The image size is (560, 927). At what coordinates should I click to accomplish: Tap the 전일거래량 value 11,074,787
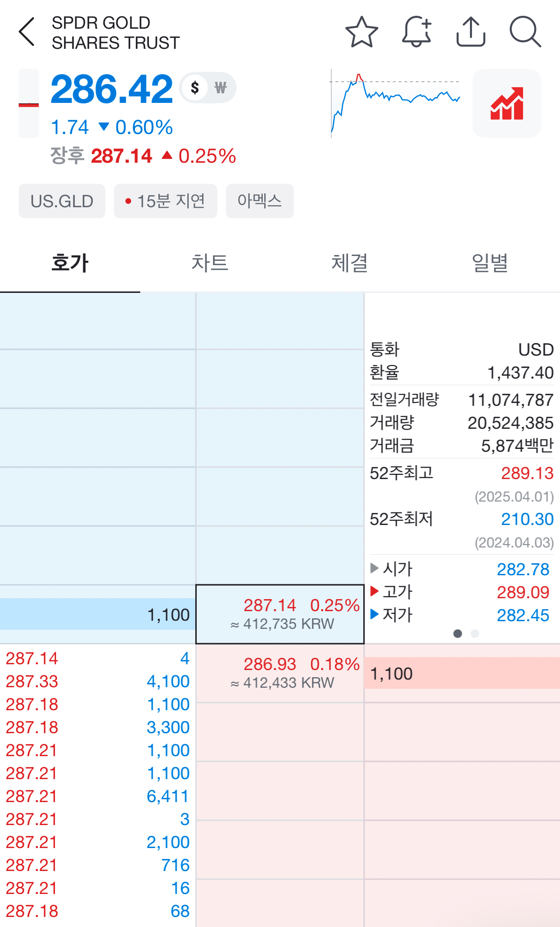point(511,400)
